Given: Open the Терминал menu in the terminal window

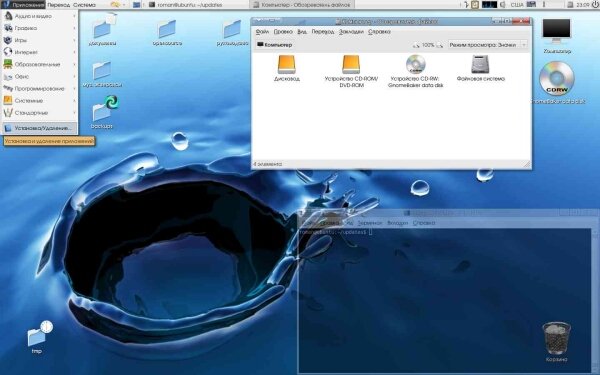Looking at the screenshot, I should pos(370,223).
